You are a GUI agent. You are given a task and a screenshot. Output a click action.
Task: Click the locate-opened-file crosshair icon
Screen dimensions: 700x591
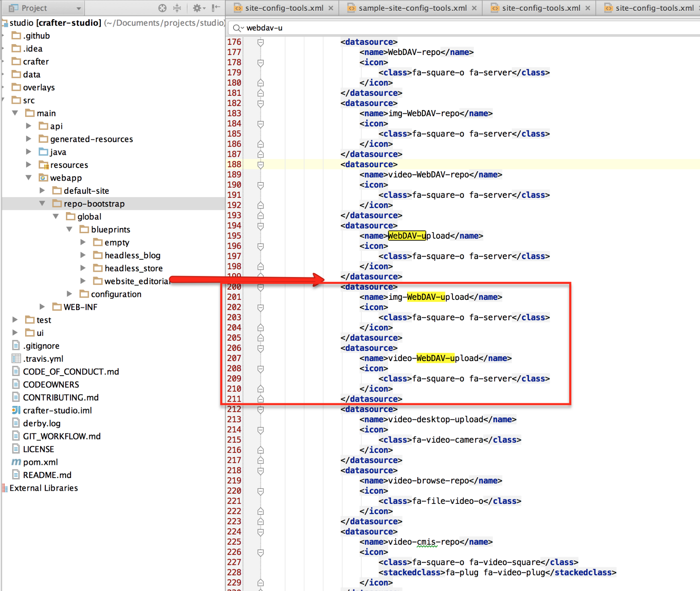point(162,8)
